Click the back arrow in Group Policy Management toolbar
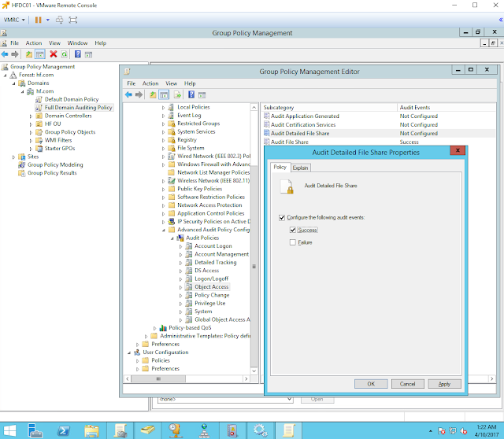 [5, 54]
